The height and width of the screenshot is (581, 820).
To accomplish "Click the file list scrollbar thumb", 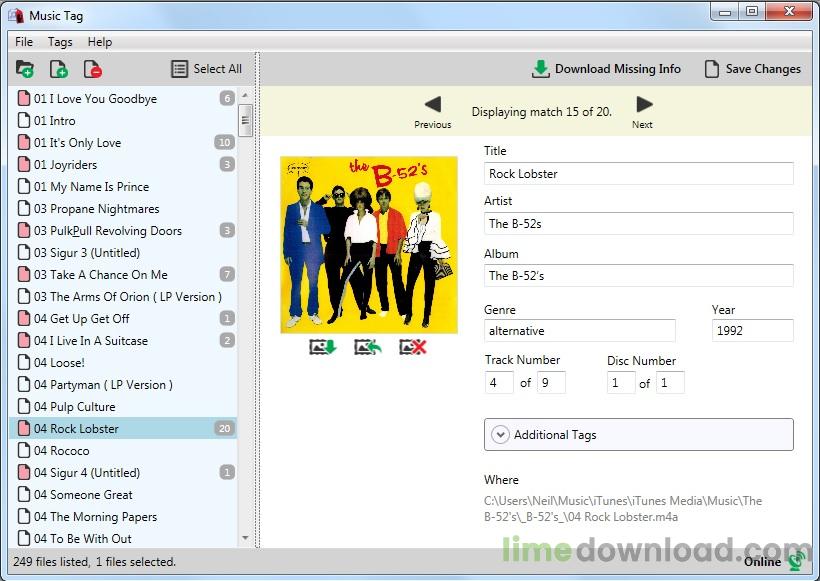I will 245,120.
